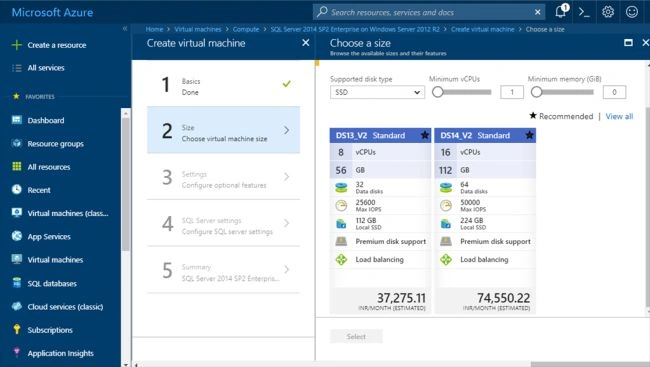The width and height of the screenshot is (650, 367).
Task: Click the All resources grid icon
Action: click(17, 167)
